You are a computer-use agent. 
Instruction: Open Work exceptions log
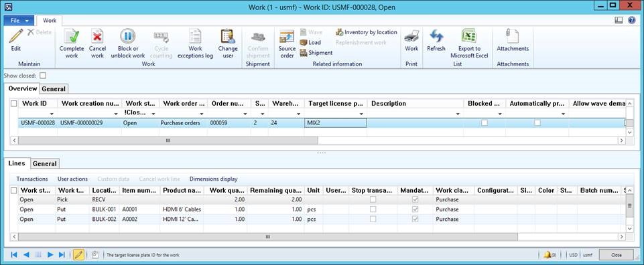pyautogui.click(x=195, y=44)
